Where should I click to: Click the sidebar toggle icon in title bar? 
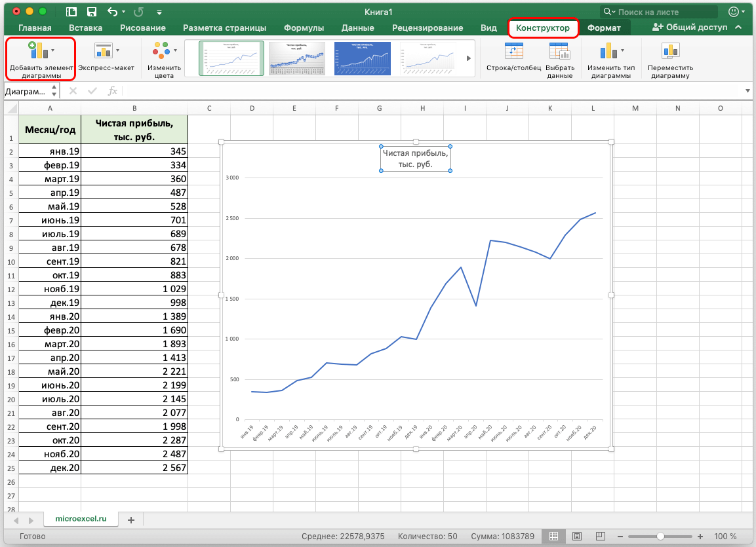click(x=71, y=12)
